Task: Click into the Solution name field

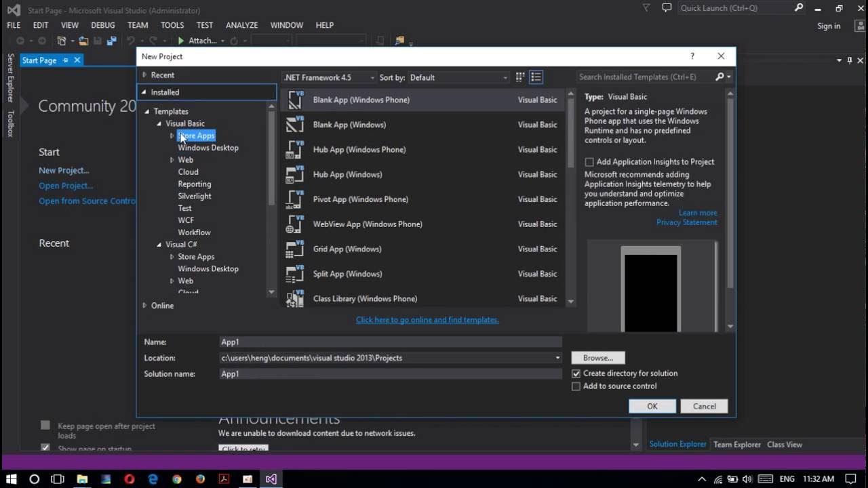Action: 391,374
